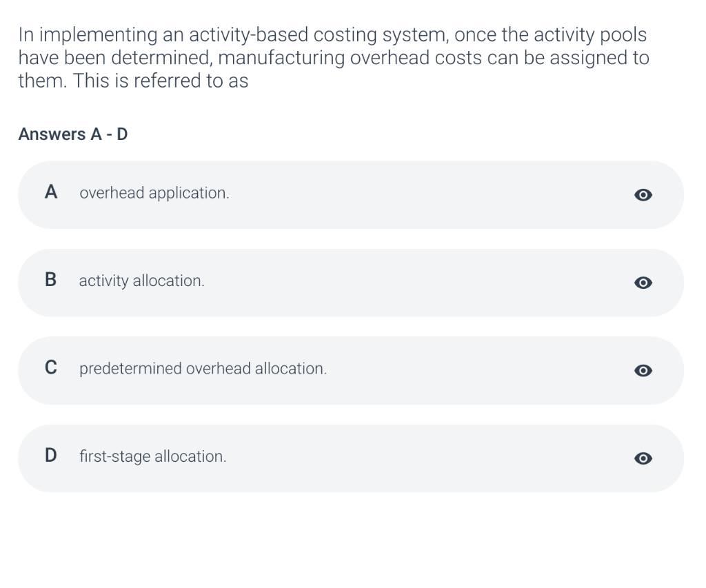Reveal answer C 'predetermined overhead allocation'

click(643, 371)
